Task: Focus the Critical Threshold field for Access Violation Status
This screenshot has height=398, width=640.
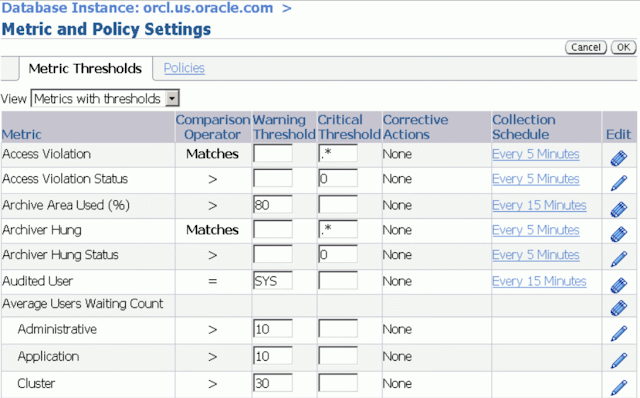Action: [x=338, y=178]
